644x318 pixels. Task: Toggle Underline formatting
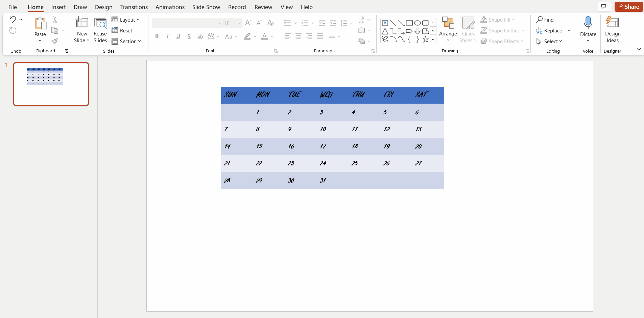[178, 36]
